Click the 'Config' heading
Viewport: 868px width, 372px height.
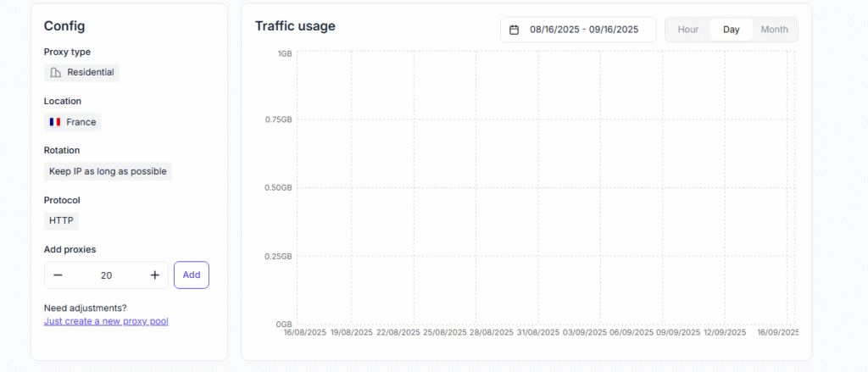[x=64, y=26]
